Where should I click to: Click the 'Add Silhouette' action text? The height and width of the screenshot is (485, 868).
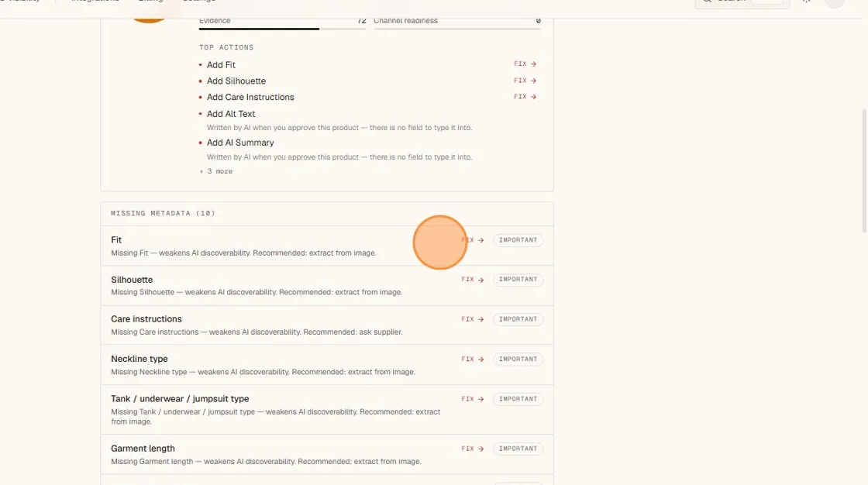pos(236,81)
